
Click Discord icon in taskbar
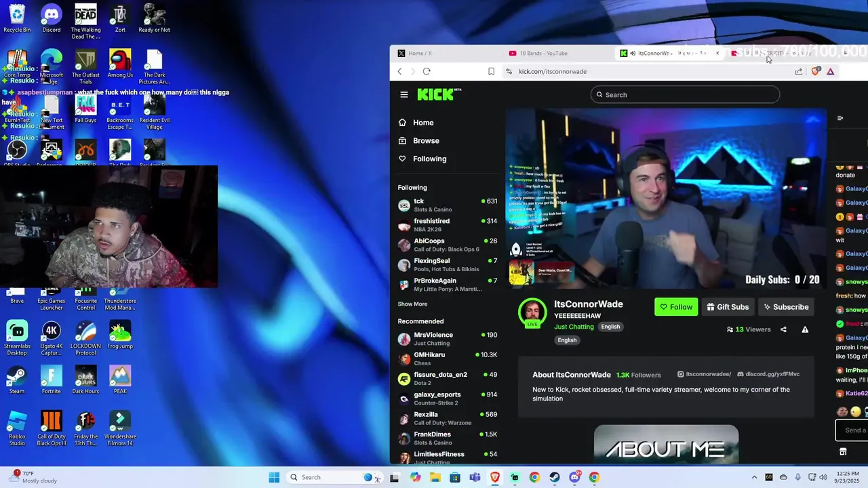(574, 477)
